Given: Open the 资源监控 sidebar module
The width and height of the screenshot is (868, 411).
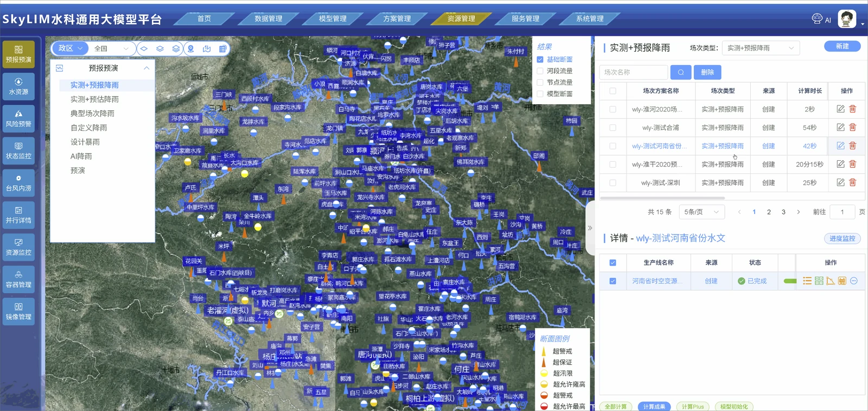Looking at the screenshot, I should pos(18,247).
